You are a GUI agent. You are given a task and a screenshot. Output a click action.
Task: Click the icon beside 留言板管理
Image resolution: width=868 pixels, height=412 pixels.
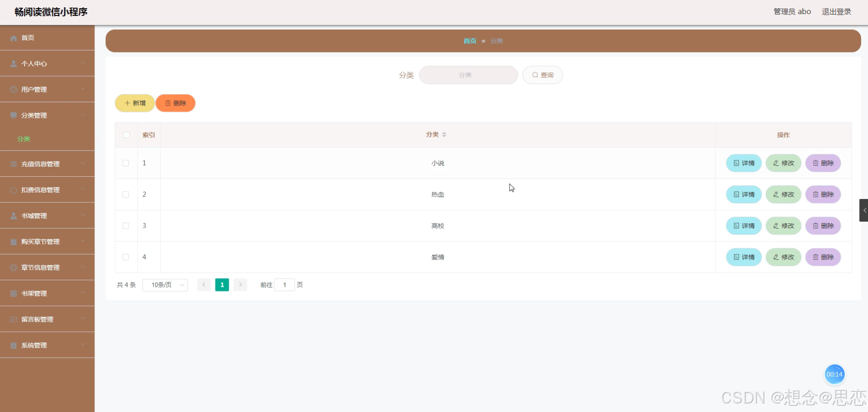tap(14, 319)
